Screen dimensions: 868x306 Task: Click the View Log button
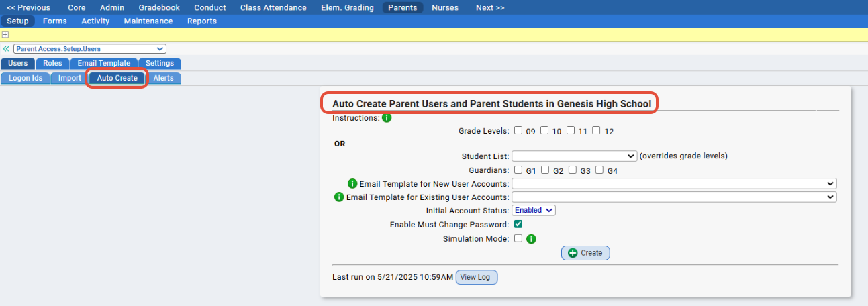pyautogui.click(x=477, y=277)
